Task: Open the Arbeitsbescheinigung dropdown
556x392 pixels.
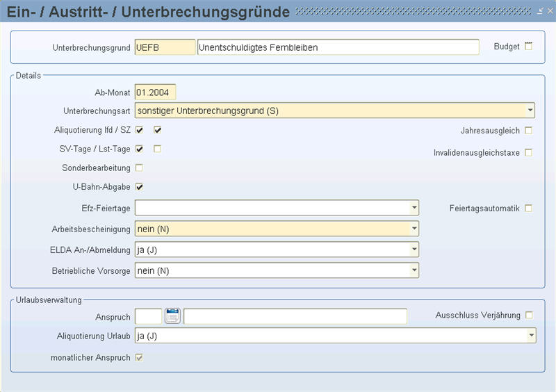Action: (414, 229)
